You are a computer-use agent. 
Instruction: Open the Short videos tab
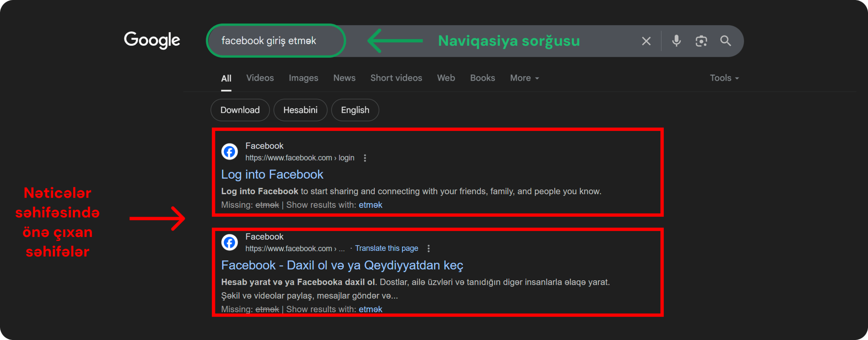click(x=396, y=78)
